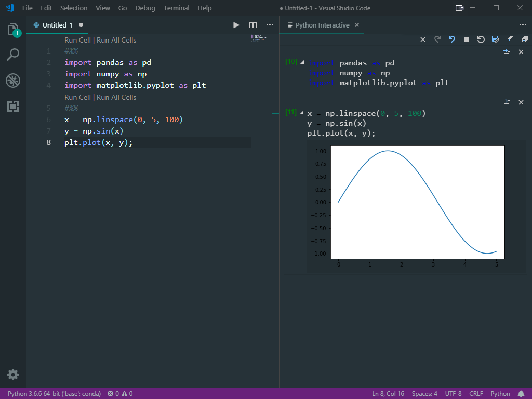532x399 pixels.
Task: Delete cell [10] with its X
Action: click(521, 52)
